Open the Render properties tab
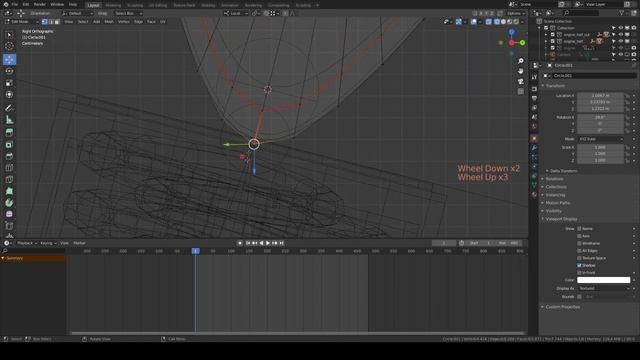This screenshot has height=360, width=640. tap(534, 89)
